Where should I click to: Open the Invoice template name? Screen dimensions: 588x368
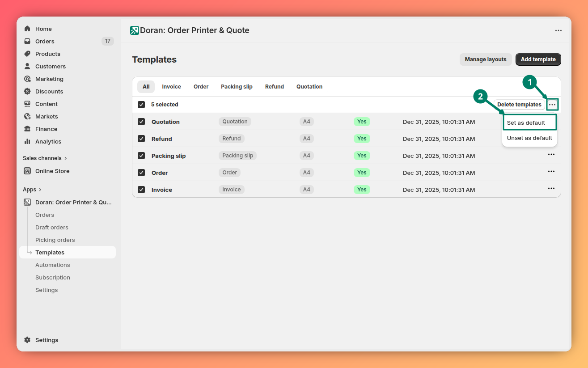[x=162, y=190]
